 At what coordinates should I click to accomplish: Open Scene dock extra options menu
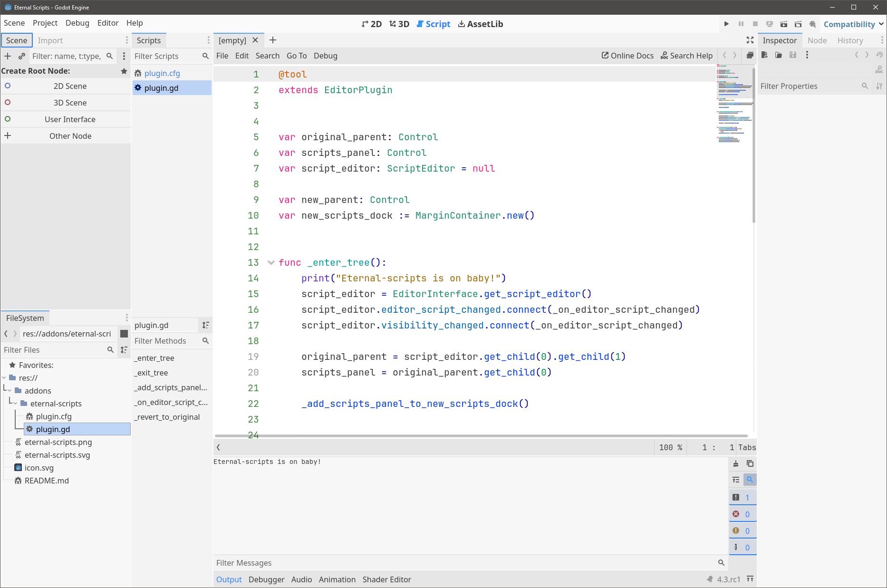coord(124,56)
